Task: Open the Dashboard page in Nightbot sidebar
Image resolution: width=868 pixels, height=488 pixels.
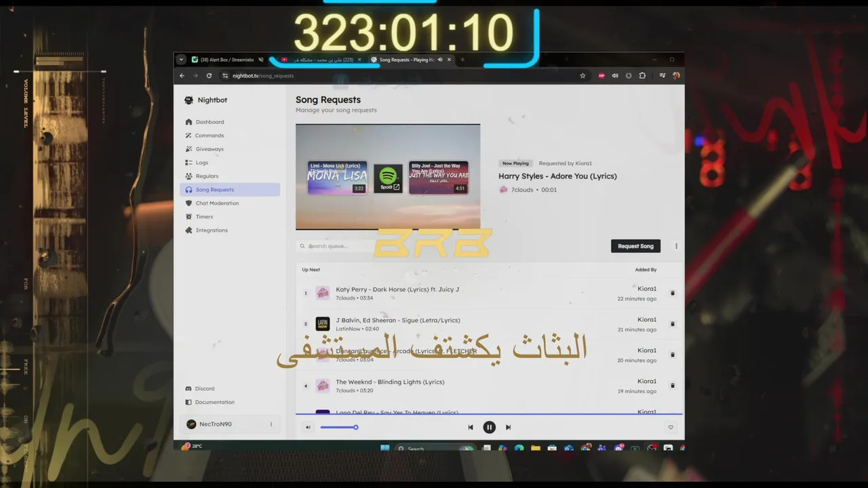Action: click(x=230, y=122)
